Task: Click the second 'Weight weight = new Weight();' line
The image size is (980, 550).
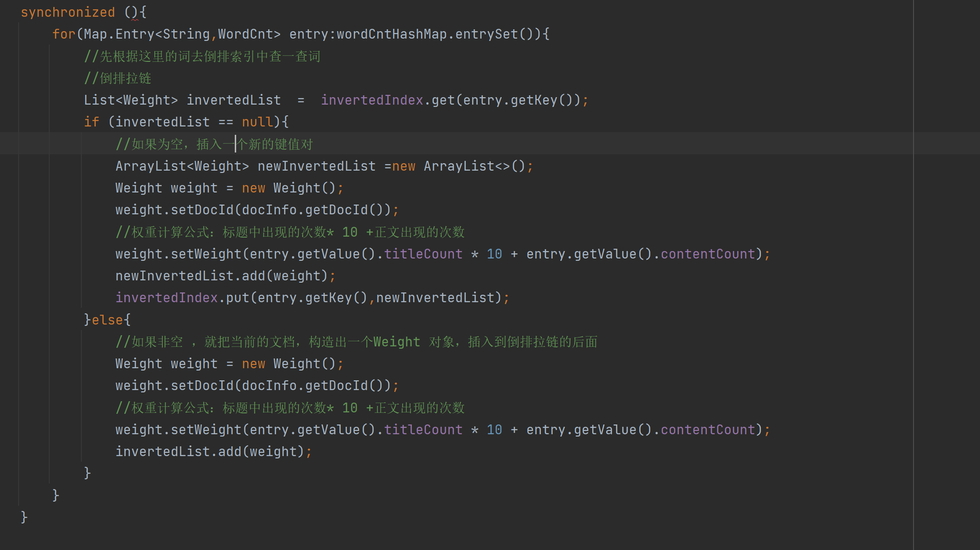Action: tap(230, 364)
